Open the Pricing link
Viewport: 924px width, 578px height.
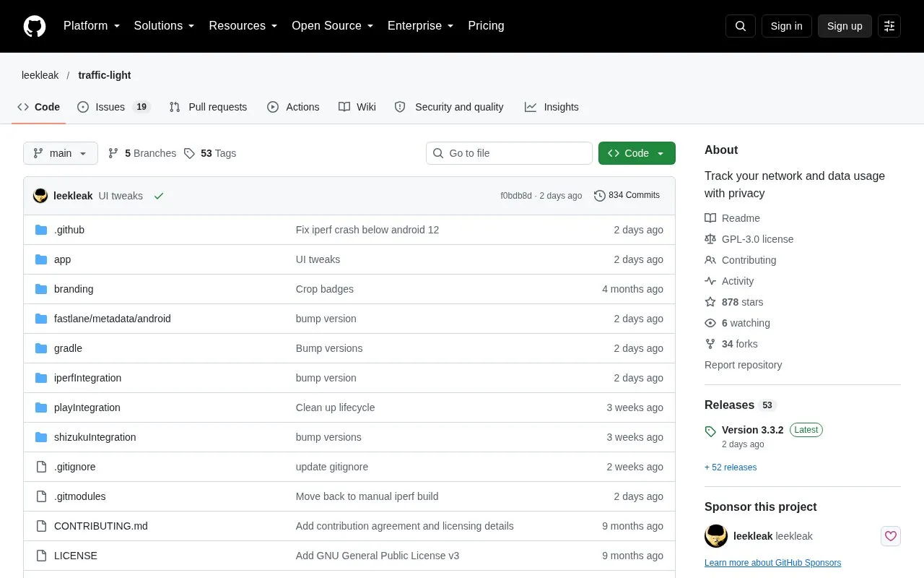[486, 26]
